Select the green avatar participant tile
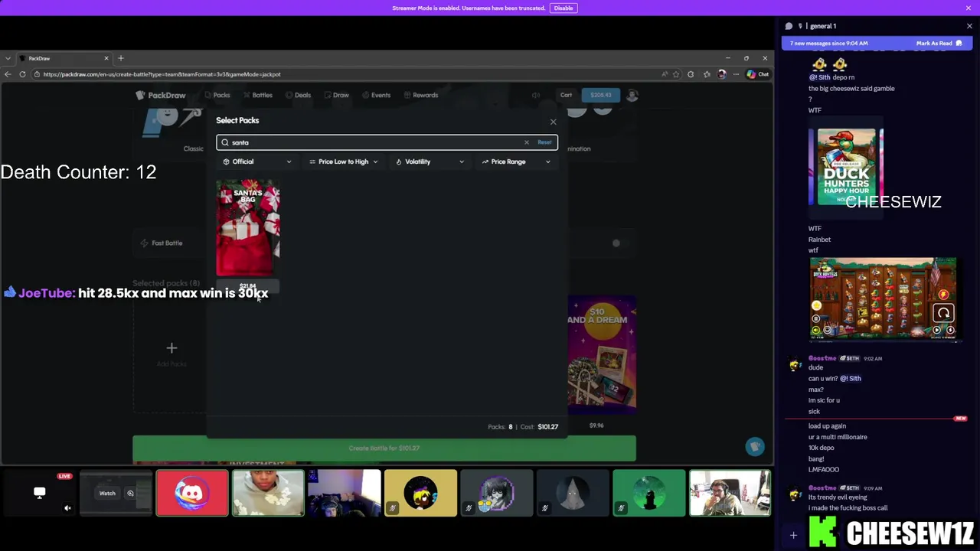The height and width of the screenshot is (551, 980). 649,494
